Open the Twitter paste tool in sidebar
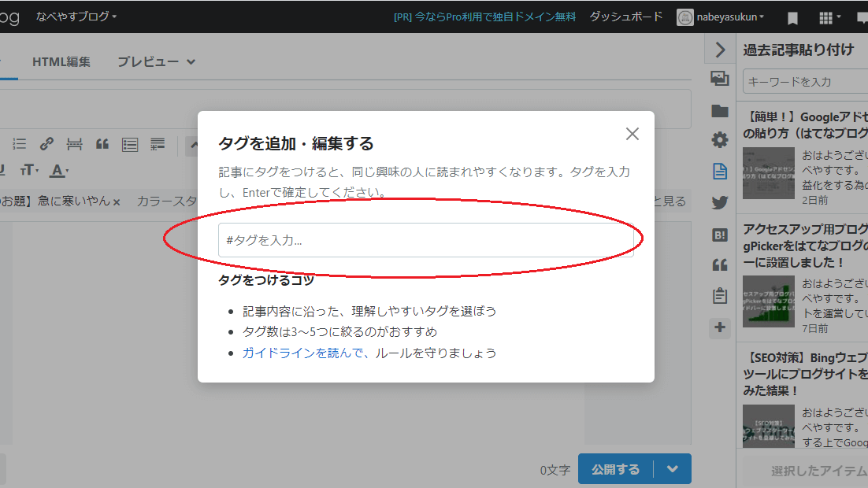868x488 pixels. pyautogui.click(x=719, y=201)
